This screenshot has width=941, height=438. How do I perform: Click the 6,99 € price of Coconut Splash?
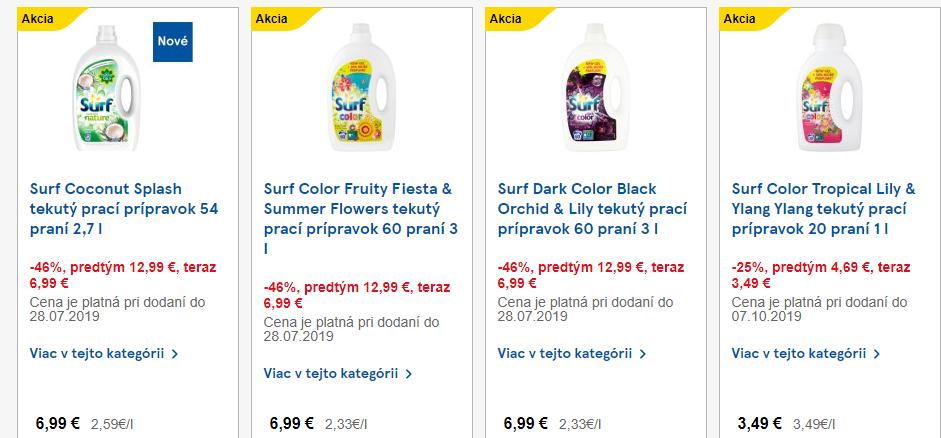click(x=57, y=423)
